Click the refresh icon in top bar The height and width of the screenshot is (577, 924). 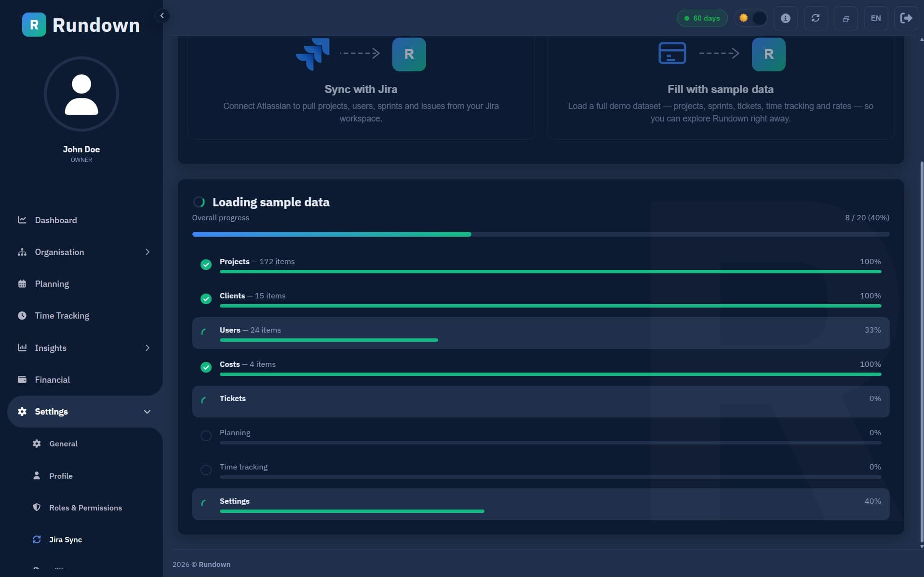(x=816, y=18)
